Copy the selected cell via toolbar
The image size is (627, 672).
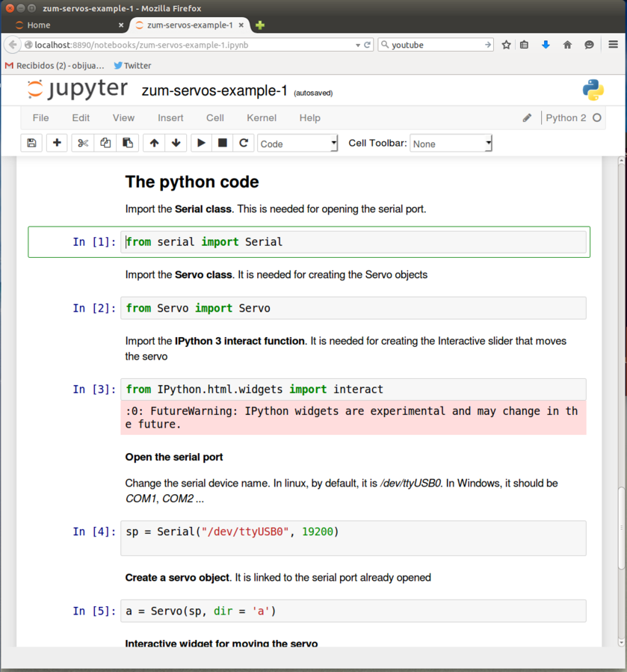pyautogui.click(x=105, y=143)
